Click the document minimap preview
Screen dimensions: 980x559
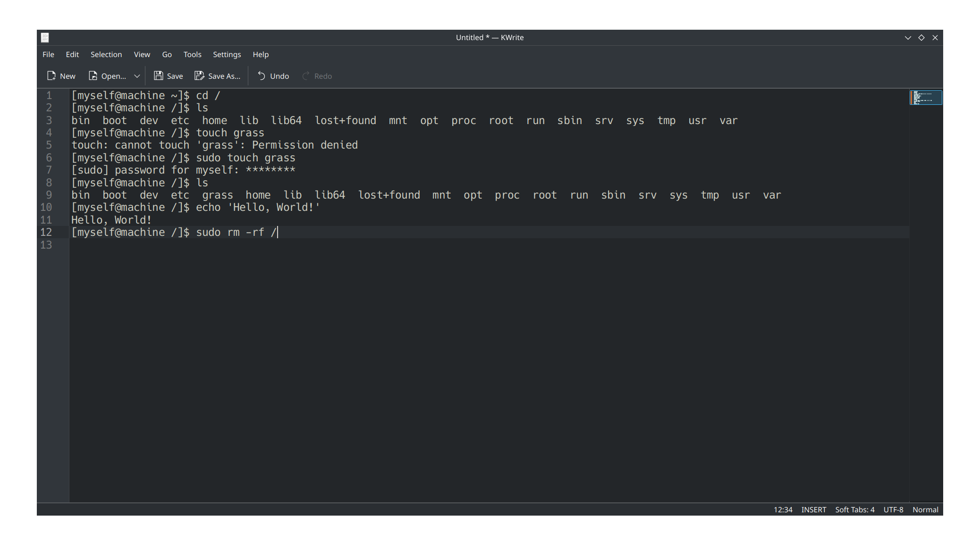click(x=925, y=98)
